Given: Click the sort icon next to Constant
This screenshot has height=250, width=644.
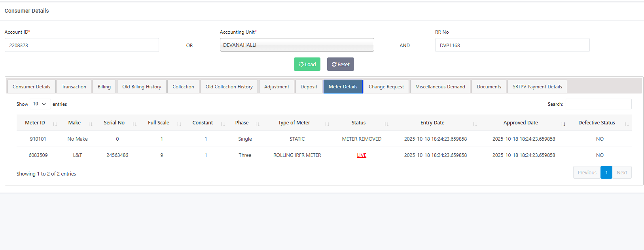Looking at the screenshot, I should coord(223,124).
